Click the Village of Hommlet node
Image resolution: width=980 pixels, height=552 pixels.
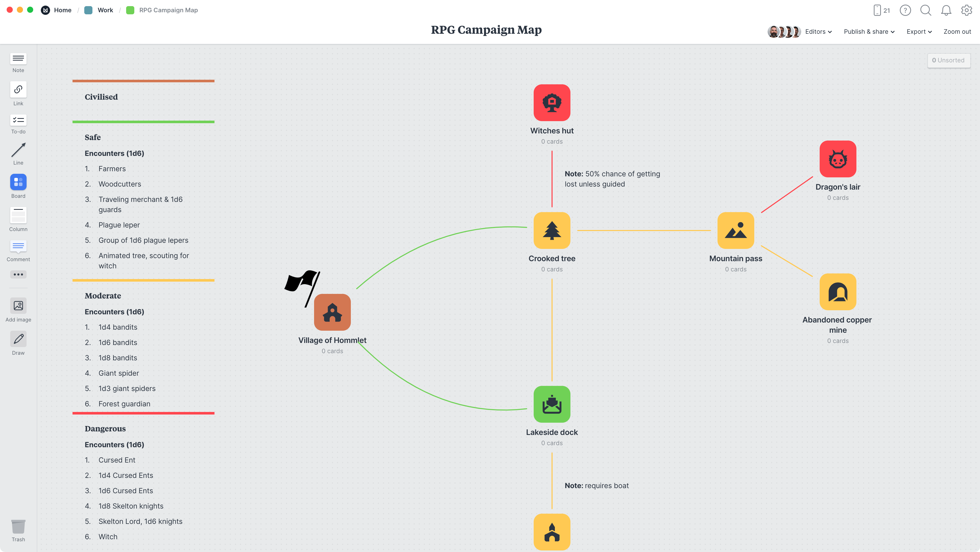pyautogui.click(x=332, y=312)
